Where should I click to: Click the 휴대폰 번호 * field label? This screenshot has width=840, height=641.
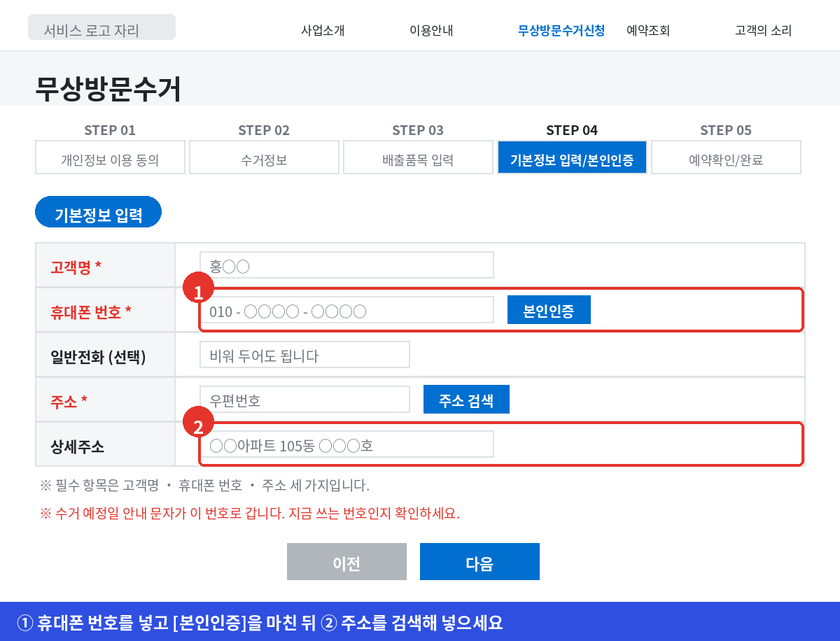click(x=91, y=311)
